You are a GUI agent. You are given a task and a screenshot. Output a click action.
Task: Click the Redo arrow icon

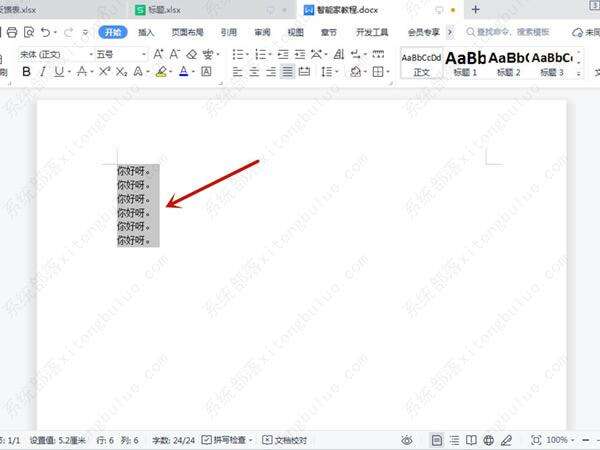coord(68,33)
